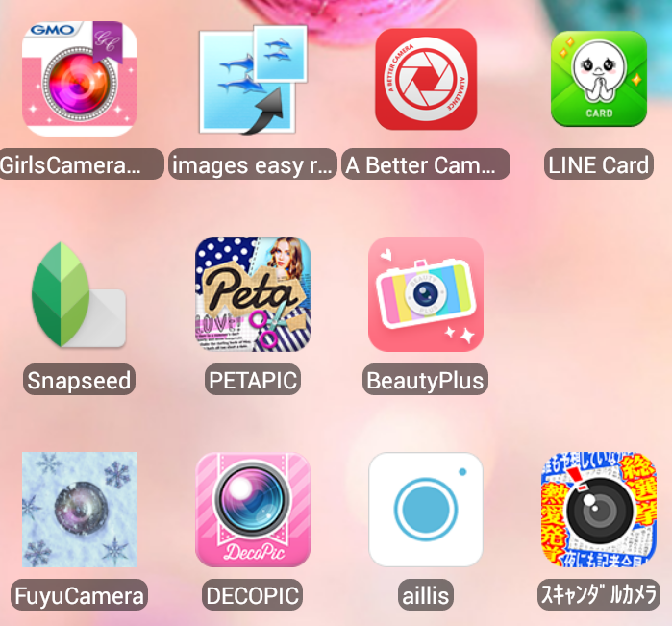Open Snapseed green leaf icon

pyautogui.click(x=80, y=294)
